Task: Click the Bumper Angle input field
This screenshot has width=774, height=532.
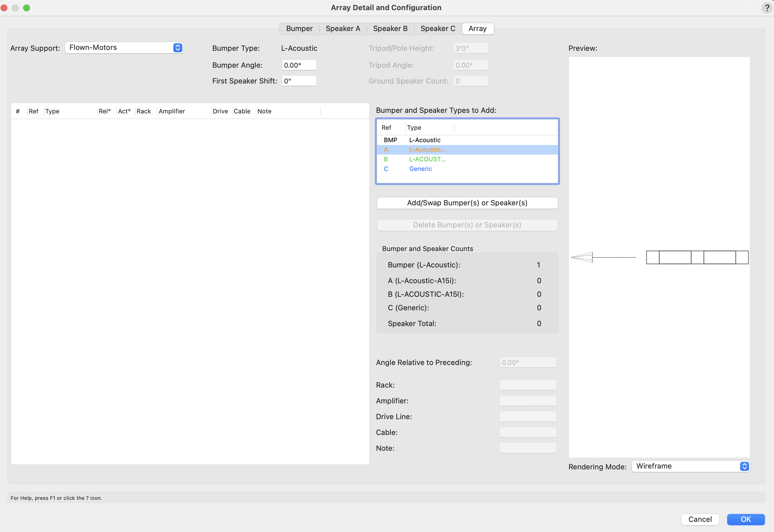Action: [x=299, y=65]
